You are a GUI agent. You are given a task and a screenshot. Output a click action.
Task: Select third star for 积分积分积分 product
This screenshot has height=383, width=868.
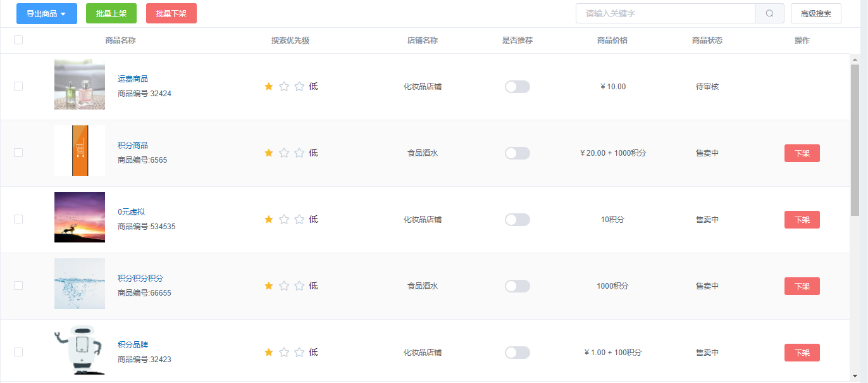pyautogui.click(x=299, y=286)
